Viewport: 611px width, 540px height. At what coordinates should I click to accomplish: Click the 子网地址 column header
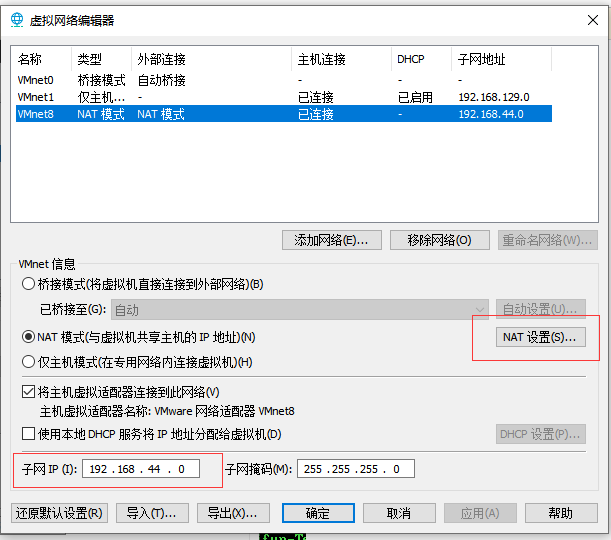[x=502, y=59]
